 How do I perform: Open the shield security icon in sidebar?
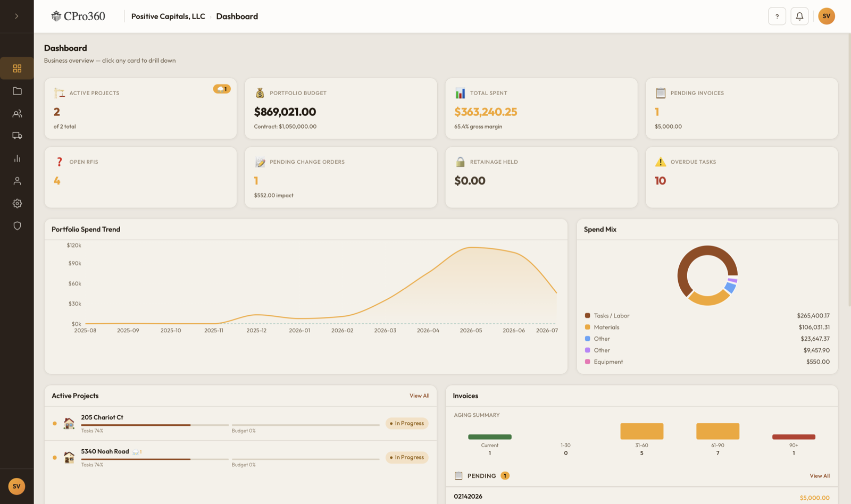[x=17, y=226]
